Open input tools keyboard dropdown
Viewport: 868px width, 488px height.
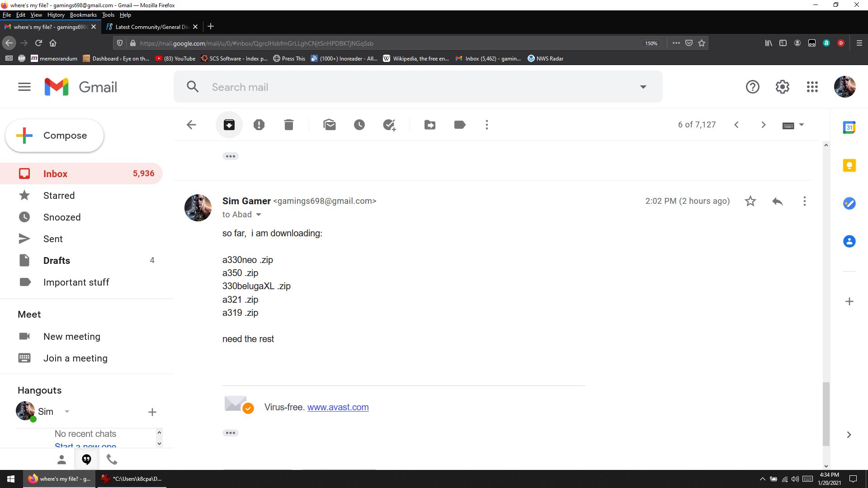802,125
